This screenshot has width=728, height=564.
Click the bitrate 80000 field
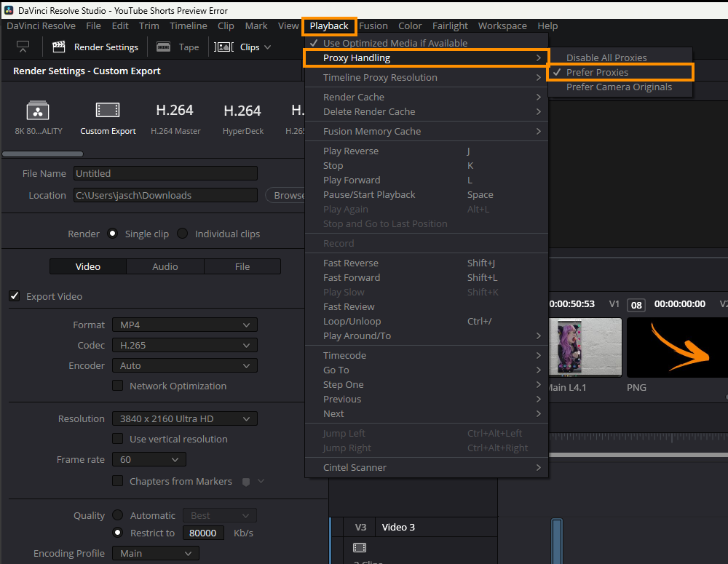pyautogui.click(x=203, y=533)
